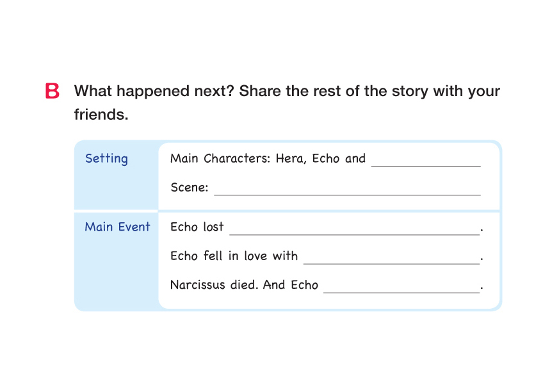Click the "Main Characters:" text
This screenshot has height=392, width=559.
tap(220, 159)
